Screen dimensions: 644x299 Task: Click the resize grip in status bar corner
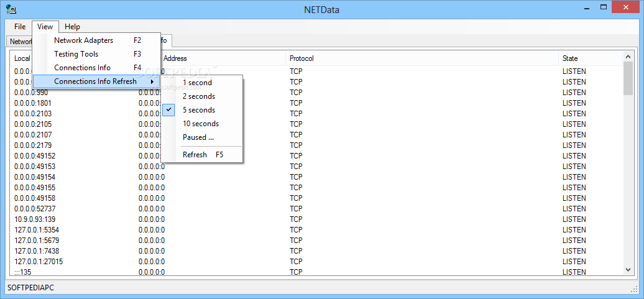(634, 288)
